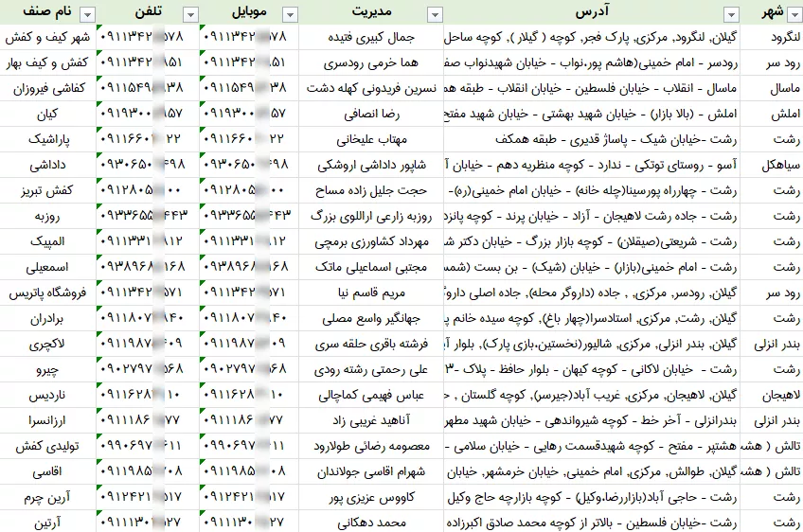Click cell کفش تبریز
Screen dimensions: 803x532
pyautogui.click(x=47, y=190)
